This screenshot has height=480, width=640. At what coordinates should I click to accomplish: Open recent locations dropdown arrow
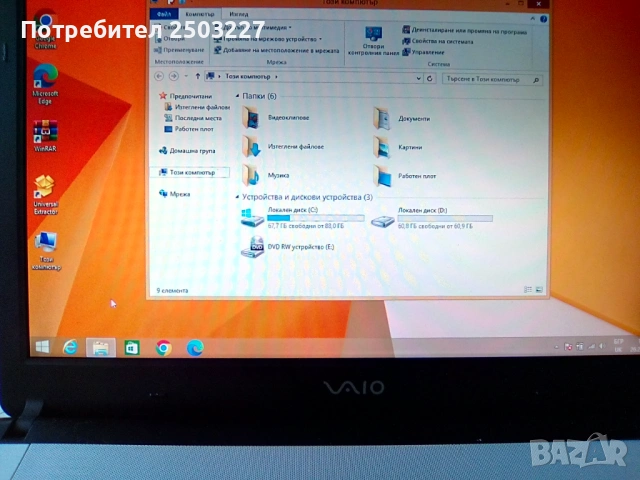(x=186, y=76)
